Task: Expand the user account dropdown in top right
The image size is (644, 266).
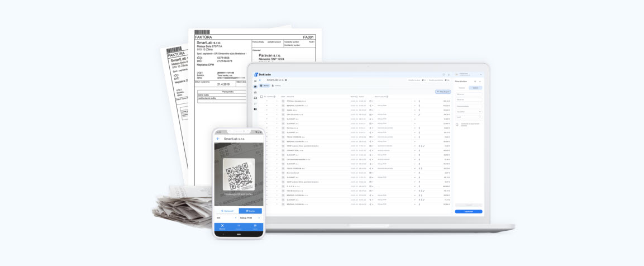Action: [x=480, y=74]
